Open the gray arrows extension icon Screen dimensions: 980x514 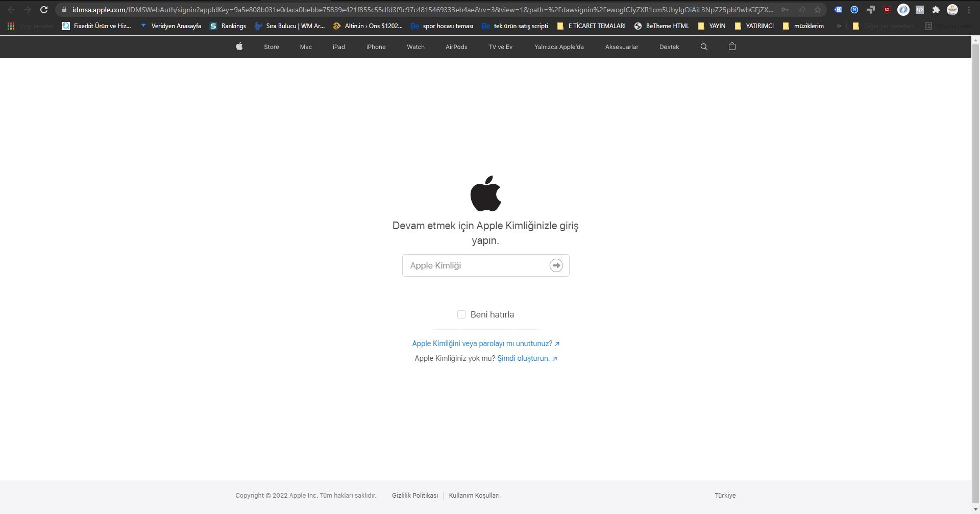(871, 10)
